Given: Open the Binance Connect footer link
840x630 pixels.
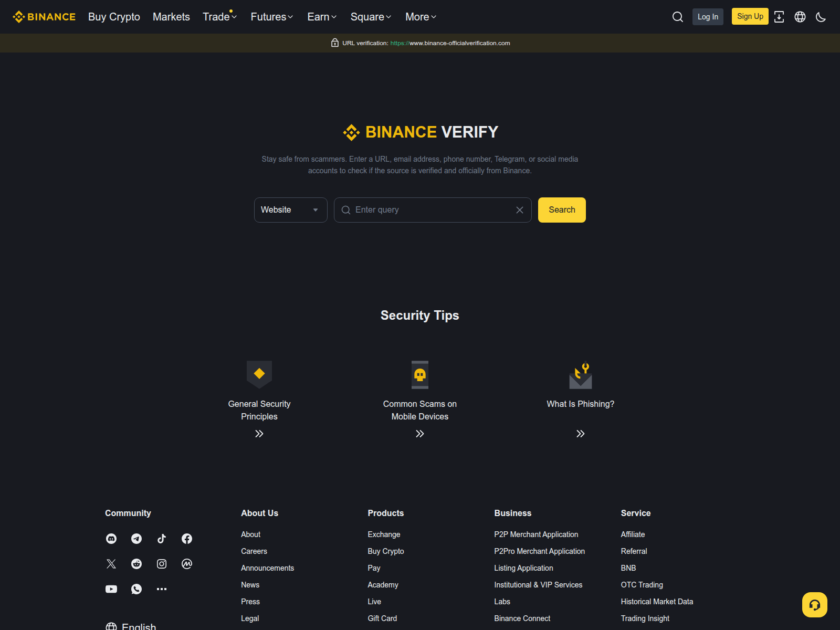Looking at the screenshot, I should [522, 618].
